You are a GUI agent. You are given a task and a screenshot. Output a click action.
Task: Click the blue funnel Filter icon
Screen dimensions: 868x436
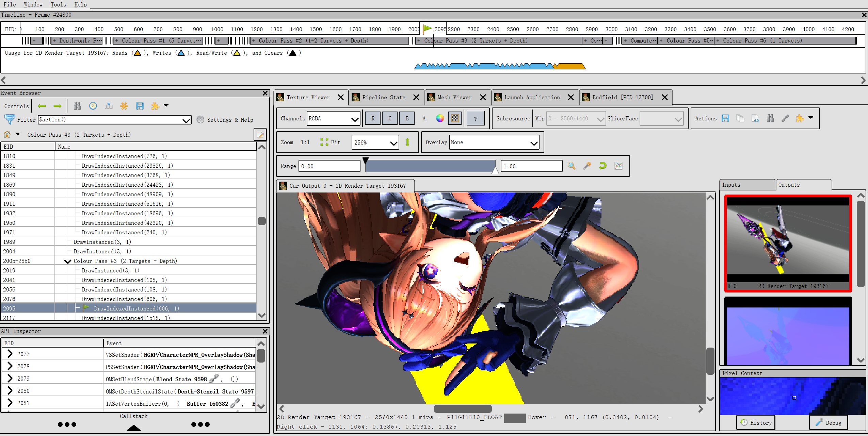click(x=10, y=120)
